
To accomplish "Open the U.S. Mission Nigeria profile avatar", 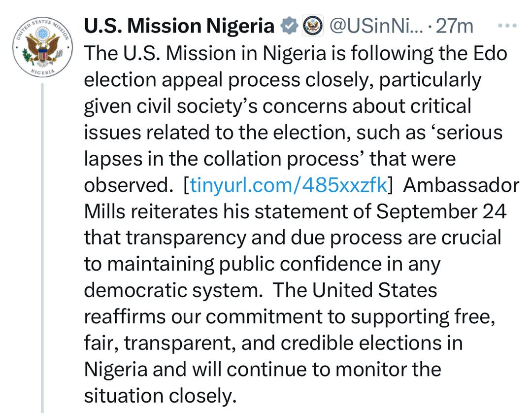I will point(42,46).
